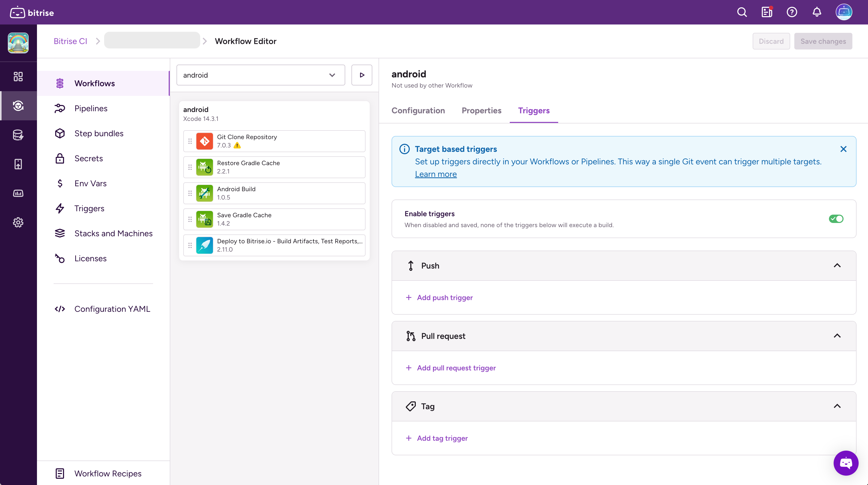Open the chat support bubble

pos(846,463)
